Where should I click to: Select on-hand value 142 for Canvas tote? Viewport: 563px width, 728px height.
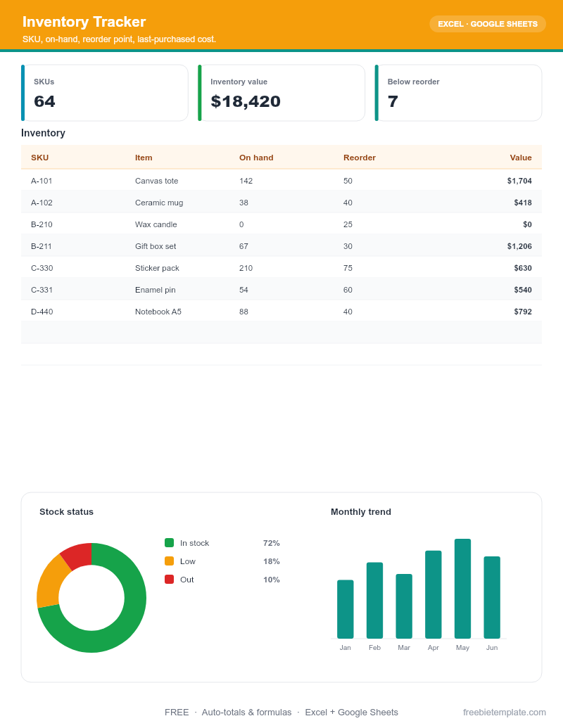(246, 181)
